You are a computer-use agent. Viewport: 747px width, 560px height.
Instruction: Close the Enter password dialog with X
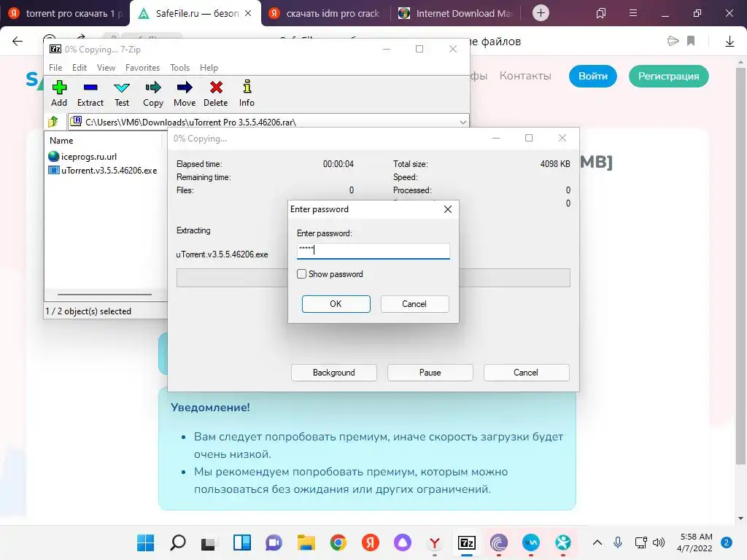point(448,209)
